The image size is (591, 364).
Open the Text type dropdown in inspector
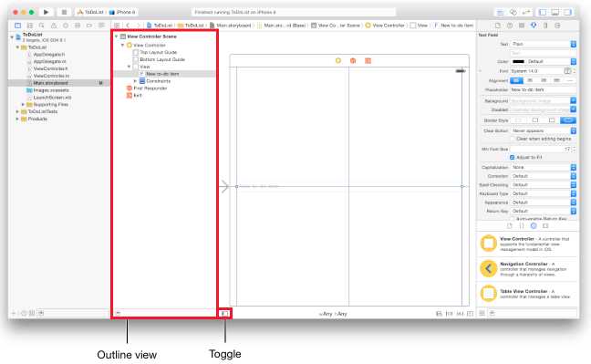(544, 44)
